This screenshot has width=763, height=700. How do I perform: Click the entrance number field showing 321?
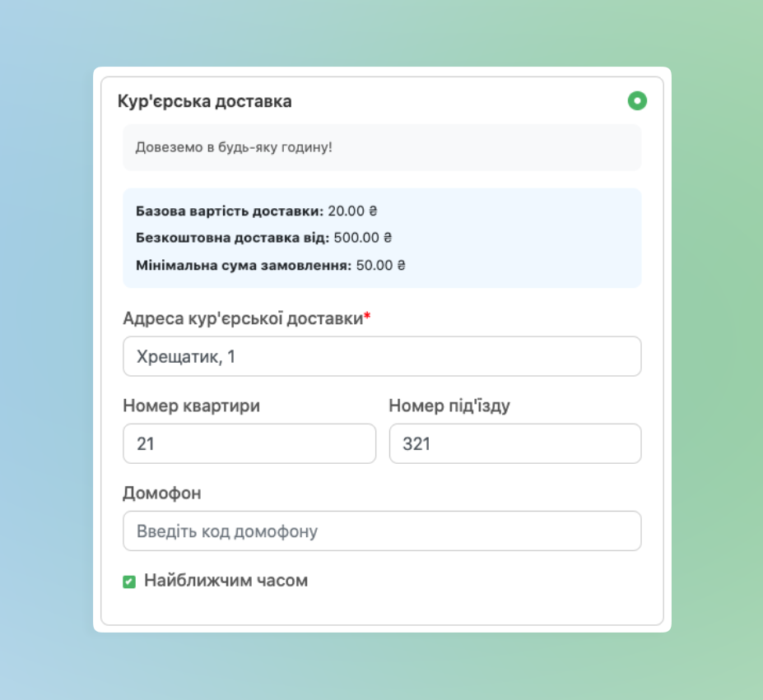(514, 443)
